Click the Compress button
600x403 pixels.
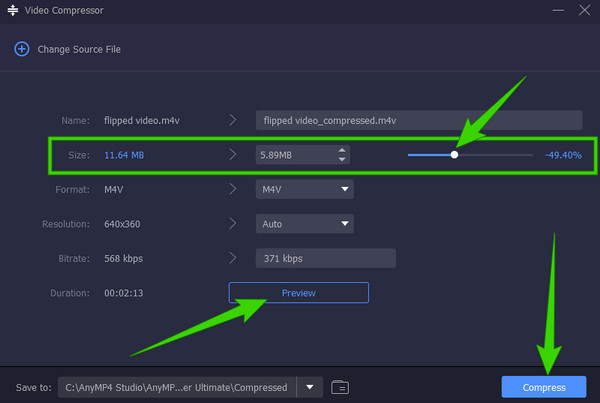tap(544, 387)
